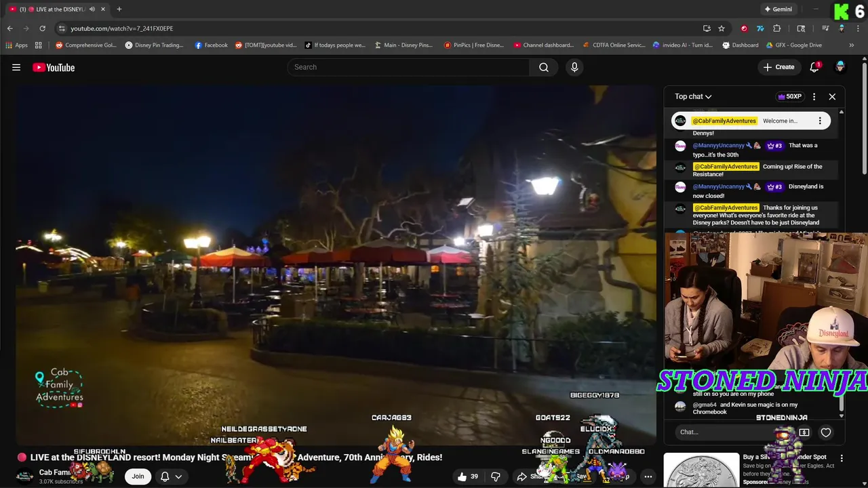The image size is (868, 488).
Task: Open PinPics Free Disney bookmark
Action: click(474, 45)
